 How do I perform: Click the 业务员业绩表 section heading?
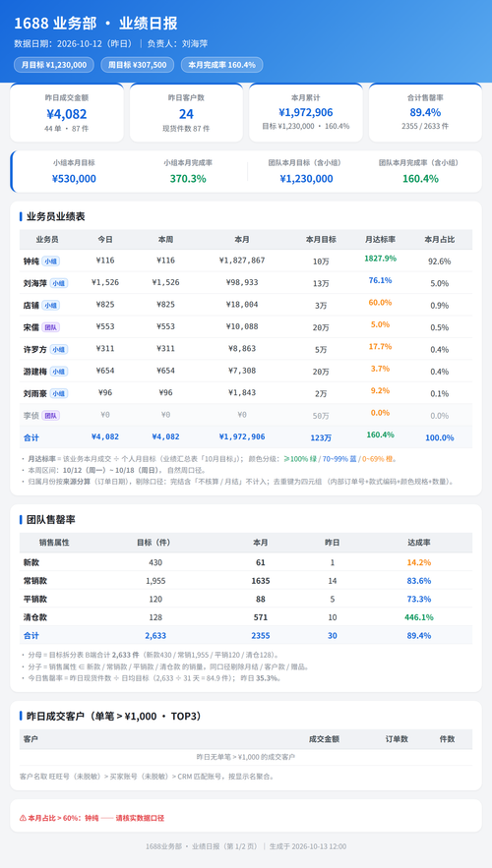click(x=55, y=216)
